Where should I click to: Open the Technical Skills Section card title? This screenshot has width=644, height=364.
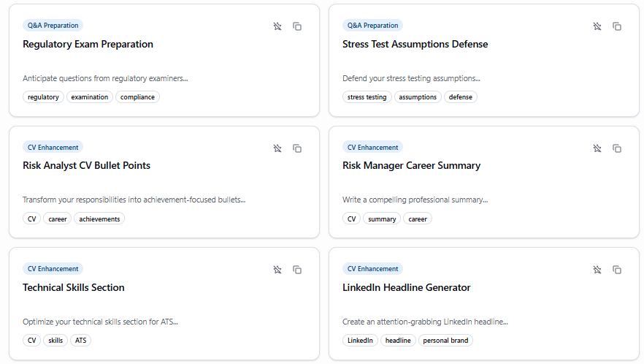click(x=74, y=288)
